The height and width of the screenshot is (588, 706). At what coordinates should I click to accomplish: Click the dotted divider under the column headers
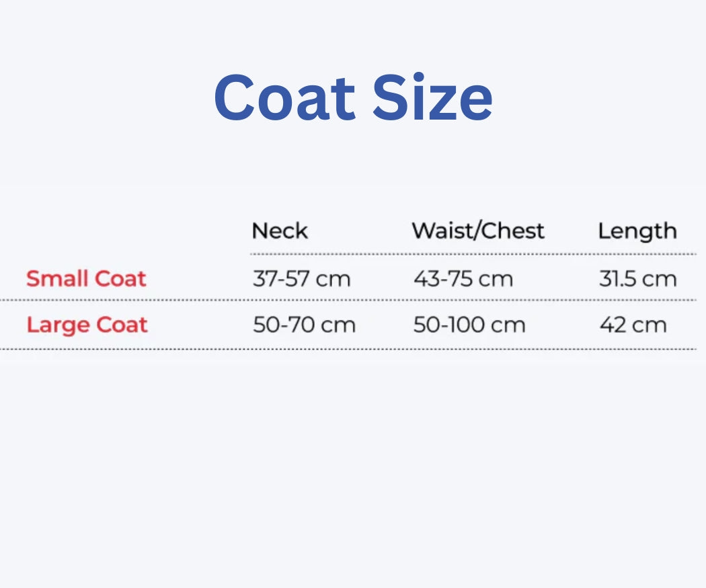(471, 255)
